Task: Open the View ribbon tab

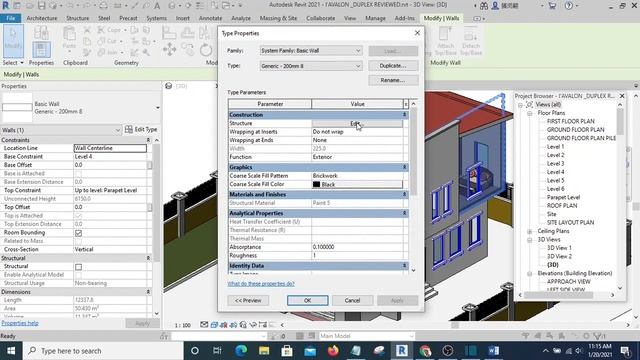Action: coord(350,18)
